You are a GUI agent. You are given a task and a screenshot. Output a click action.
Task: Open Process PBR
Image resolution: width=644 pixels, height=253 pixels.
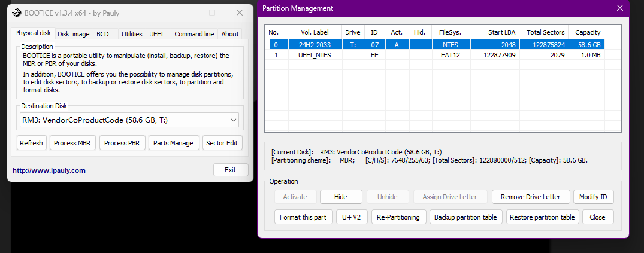pos(122,143)
